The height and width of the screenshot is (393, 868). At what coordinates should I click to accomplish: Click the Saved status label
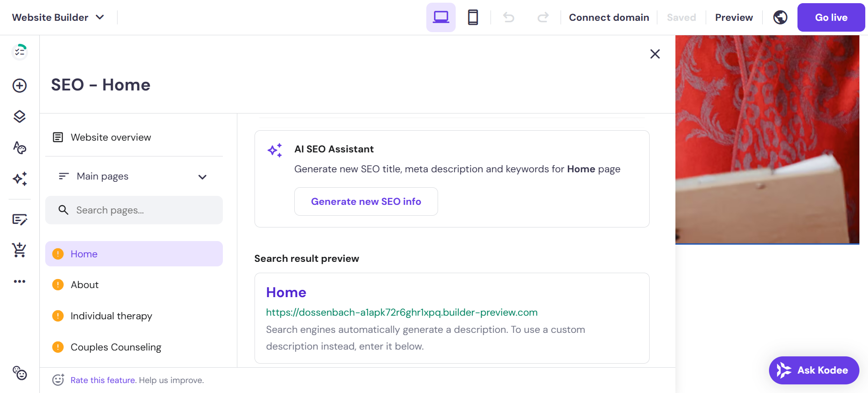pyautogui.click(x=681, y=17)
